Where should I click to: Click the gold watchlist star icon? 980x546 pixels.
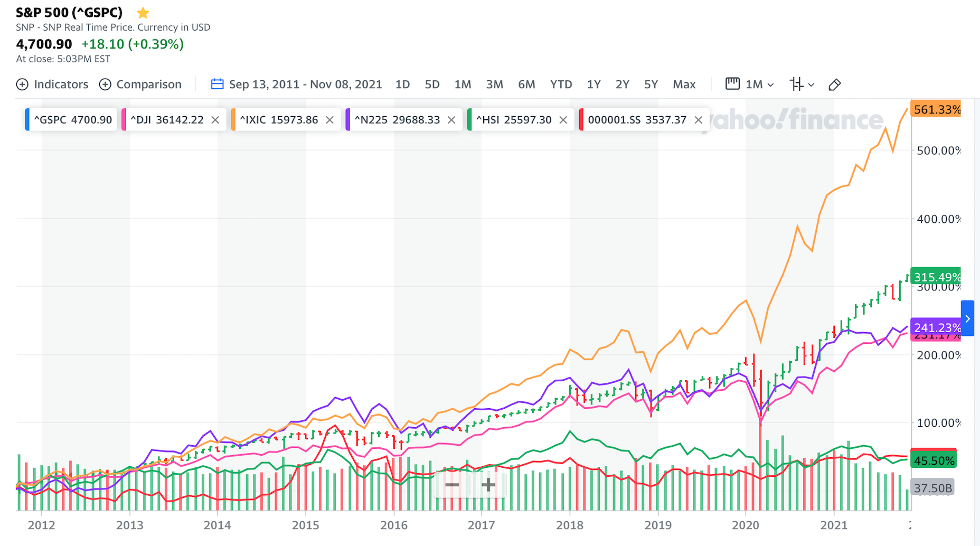coord(143,13)
